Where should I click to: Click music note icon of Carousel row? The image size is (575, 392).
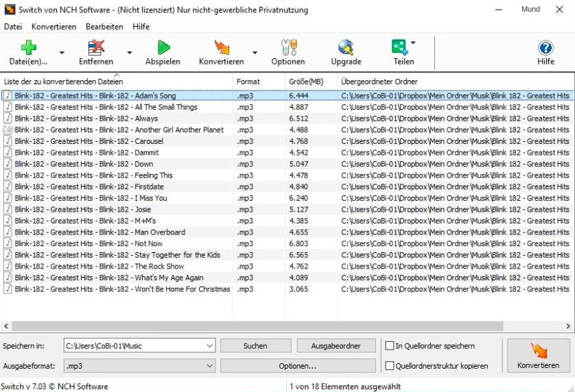click(x=8, y=140)
